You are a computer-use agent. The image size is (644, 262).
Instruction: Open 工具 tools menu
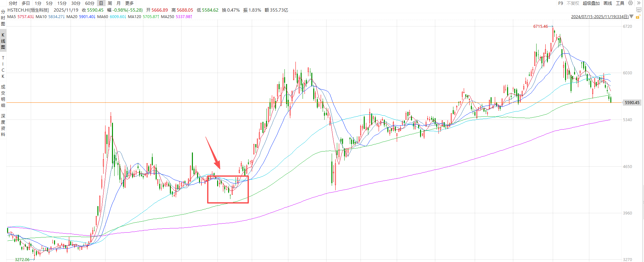click(620, 3)
